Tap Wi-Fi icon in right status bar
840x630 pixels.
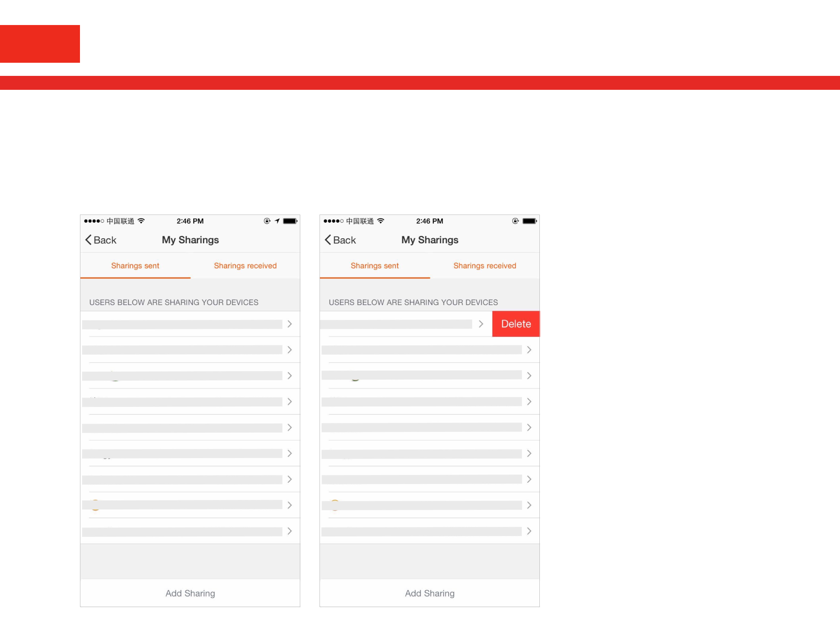click(381, 221)
